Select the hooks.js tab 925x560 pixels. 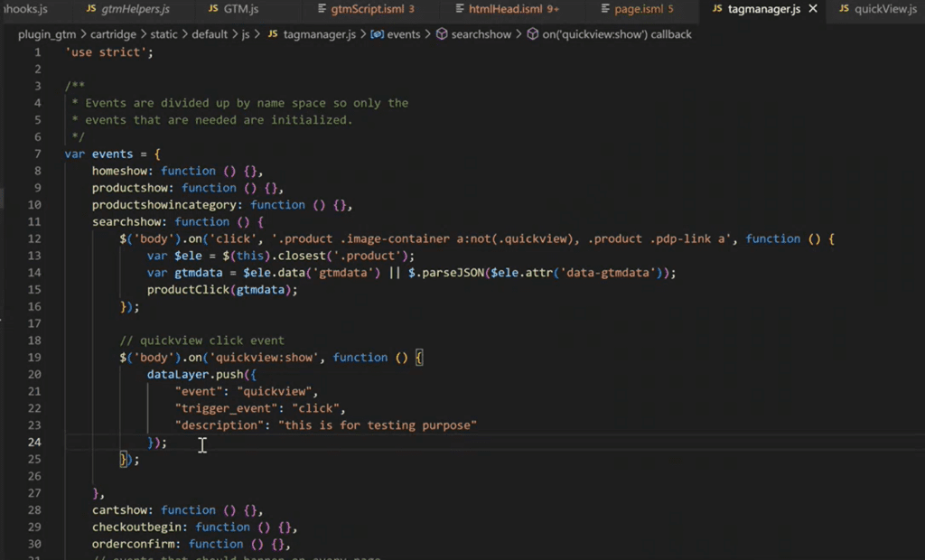click(27, 9)
